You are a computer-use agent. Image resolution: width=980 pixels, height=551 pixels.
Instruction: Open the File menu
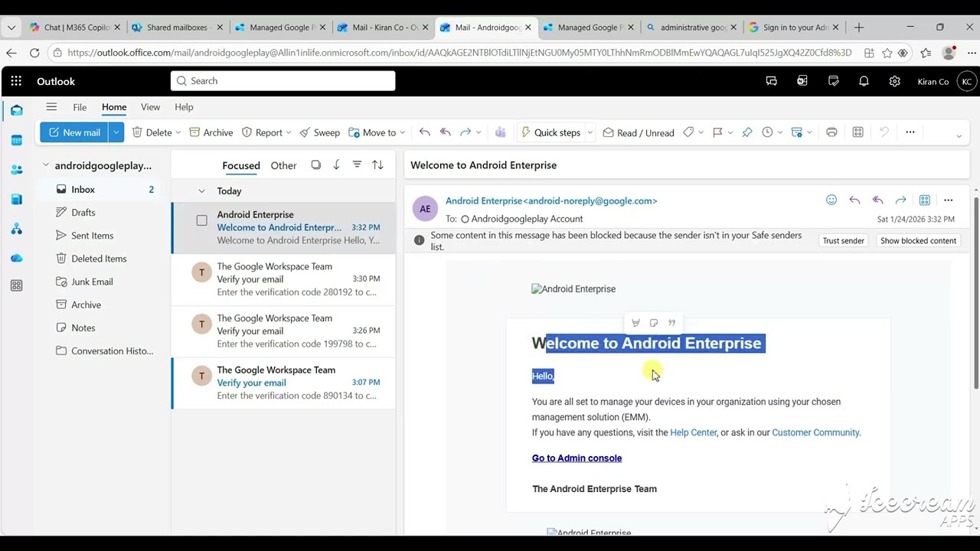[x=80, y=107]
